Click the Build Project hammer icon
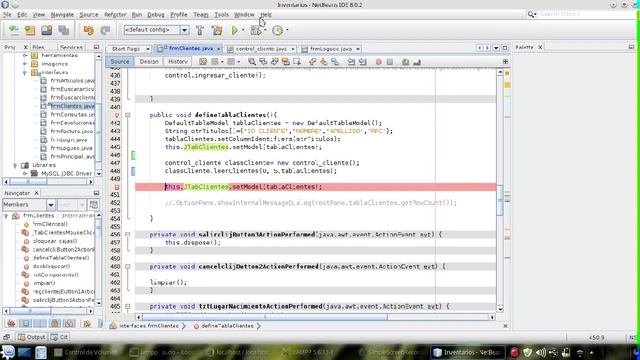This screenshot has height=360, width=640. click(x=200, y=30)
